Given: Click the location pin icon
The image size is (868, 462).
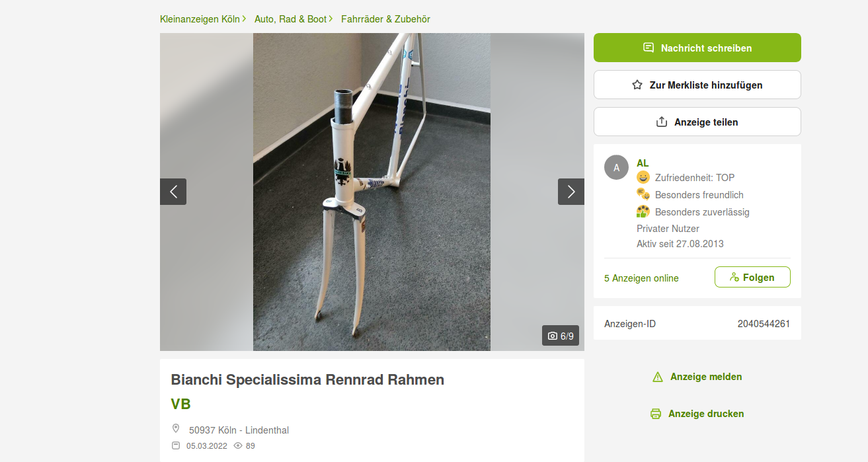Looking at the screenshot, I should tap(176, 429).
